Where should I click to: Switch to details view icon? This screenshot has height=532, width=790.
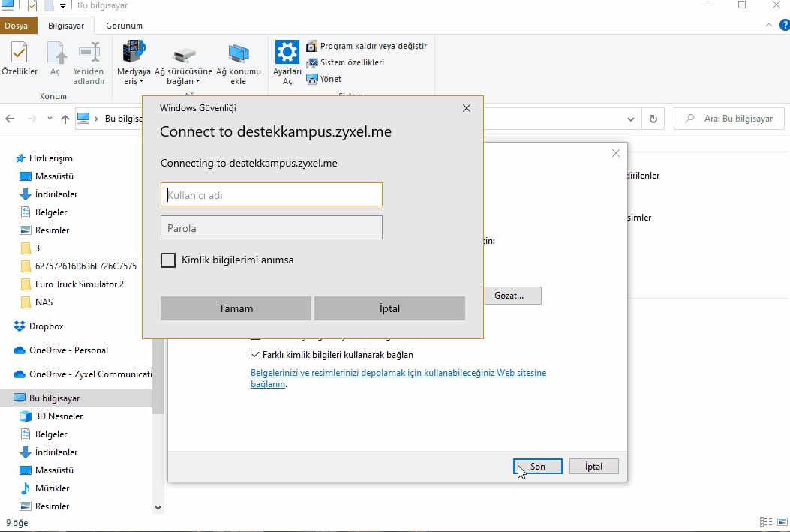(766, 522)
